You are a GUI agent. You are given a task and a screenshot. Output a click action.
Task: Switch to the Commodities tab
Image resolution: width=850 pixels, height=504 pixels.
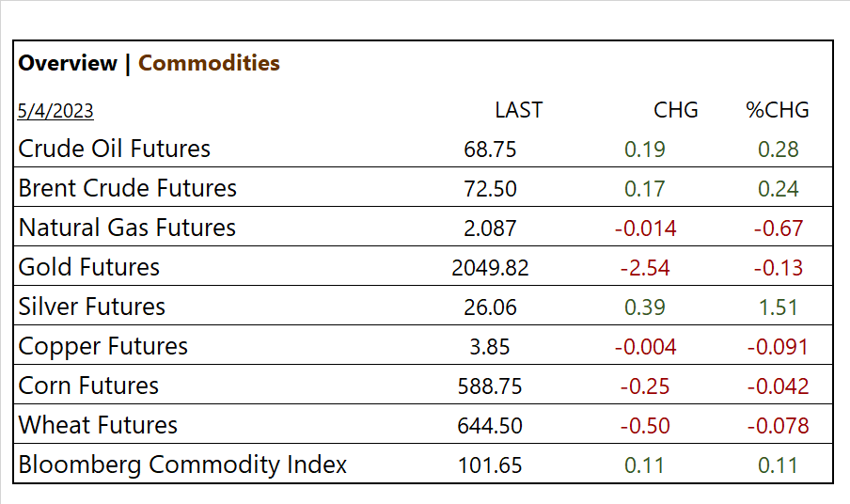click(209, 64)
